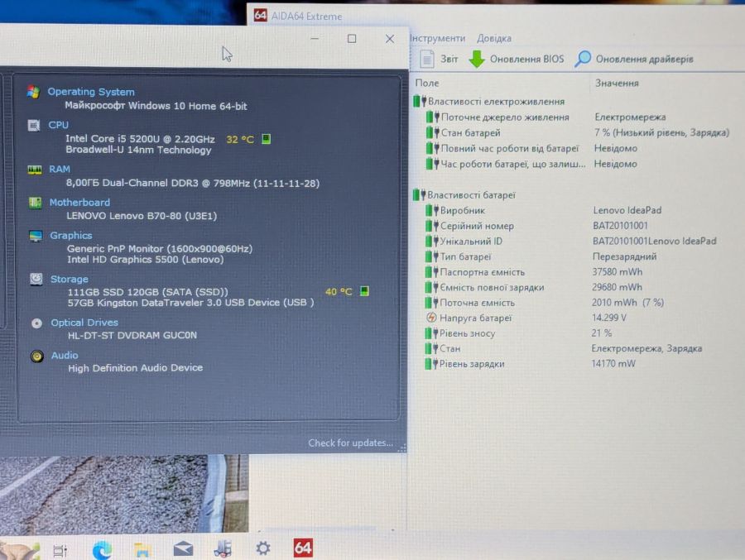This screenshot has width=745, height=560.
Task: Click the AIDA64 icon in the taskbar
Action: (x=303, y=548)
